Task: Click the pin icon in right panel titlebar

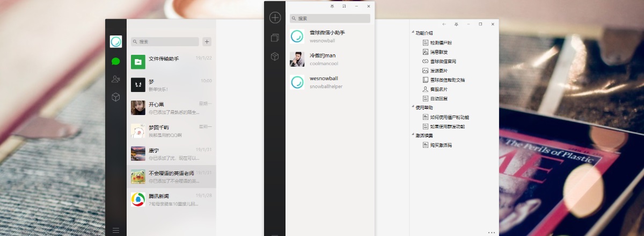Action: point(456,24)
